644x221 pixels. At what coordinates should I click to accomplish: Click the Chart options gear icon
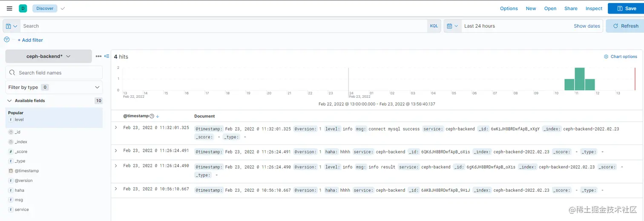click(x=606, y=57)
